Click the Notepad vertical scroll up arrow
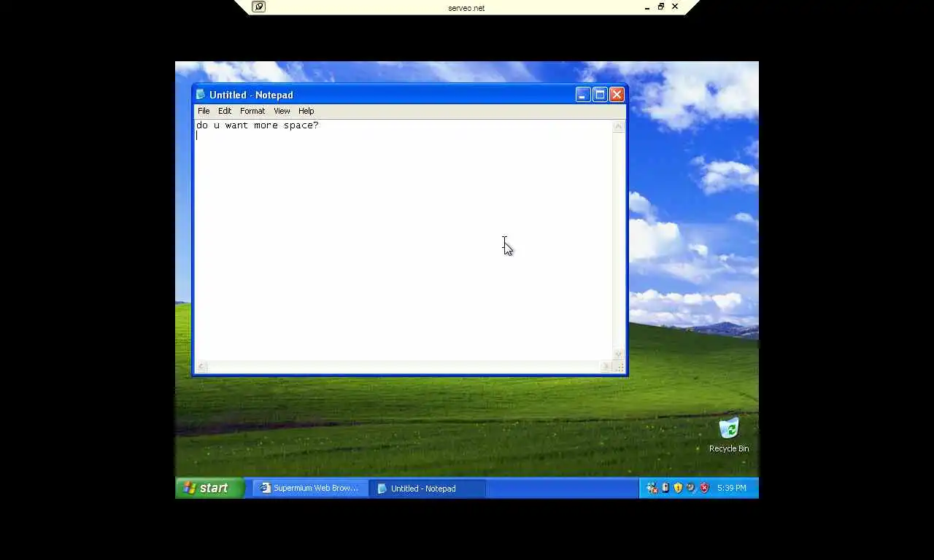This screenshot has width=934, height=560. tap(619, 126)
